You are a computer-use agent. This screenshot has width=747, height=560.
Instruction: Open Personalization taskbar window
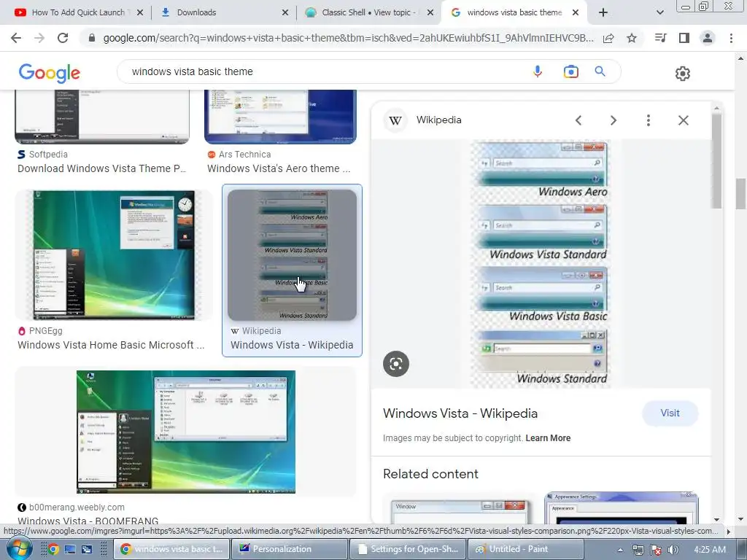pos(289,549)
